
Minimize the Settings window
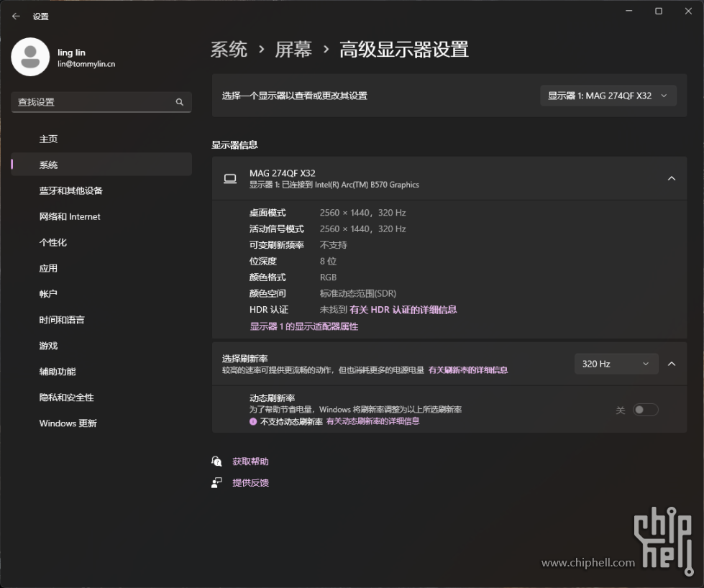point(629,11)
